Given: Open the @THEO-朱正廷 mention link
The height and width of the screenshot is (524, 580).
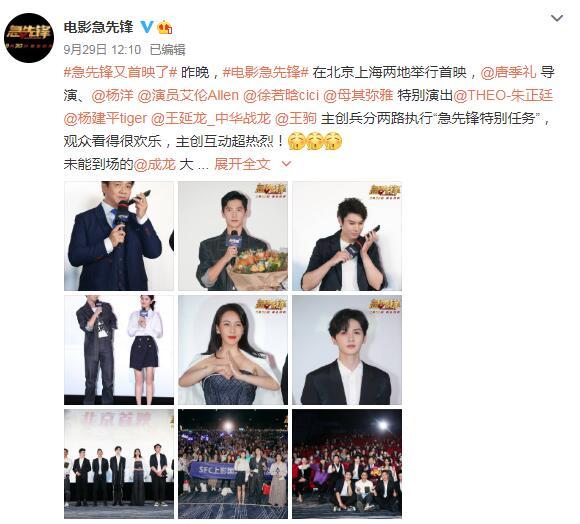Looking at the screenshot, I should 503,95.
